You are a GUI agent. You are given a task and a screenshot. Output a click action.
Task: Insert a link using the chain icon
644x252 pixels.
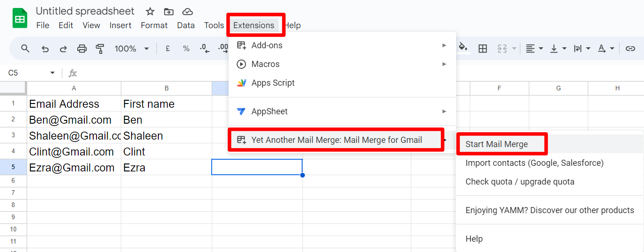[x=630, y=48]
